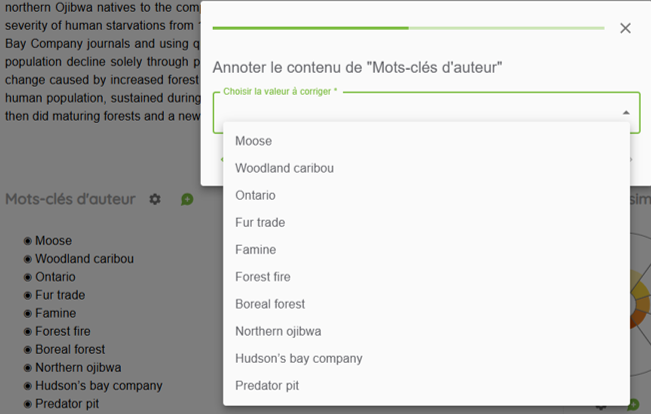Click the green progress bar in dialog
The image size is (651, 414).
(x=409, y=28)
